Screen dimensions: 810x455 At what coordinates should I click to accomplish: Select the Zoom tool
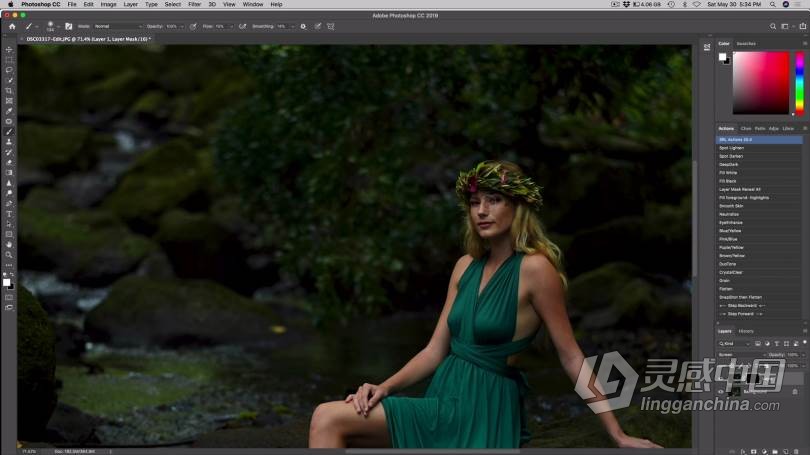pos(9,255)
